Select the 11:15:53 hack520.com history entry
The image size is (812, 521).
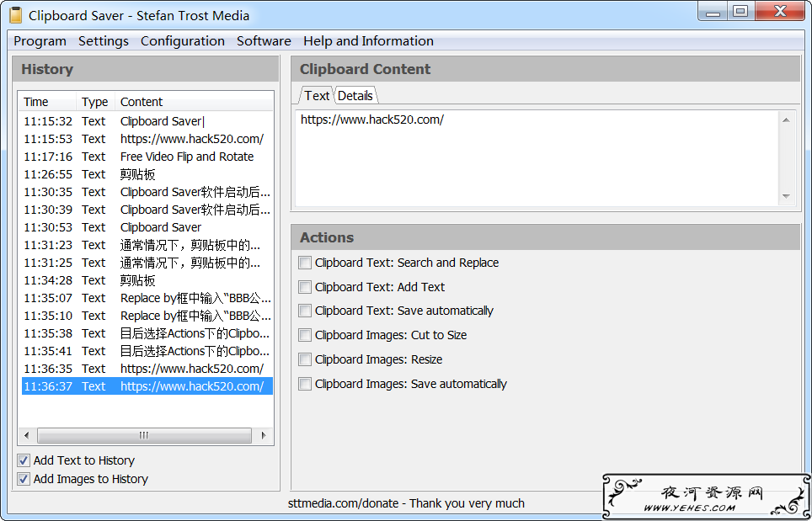click(x=147, y=139)
